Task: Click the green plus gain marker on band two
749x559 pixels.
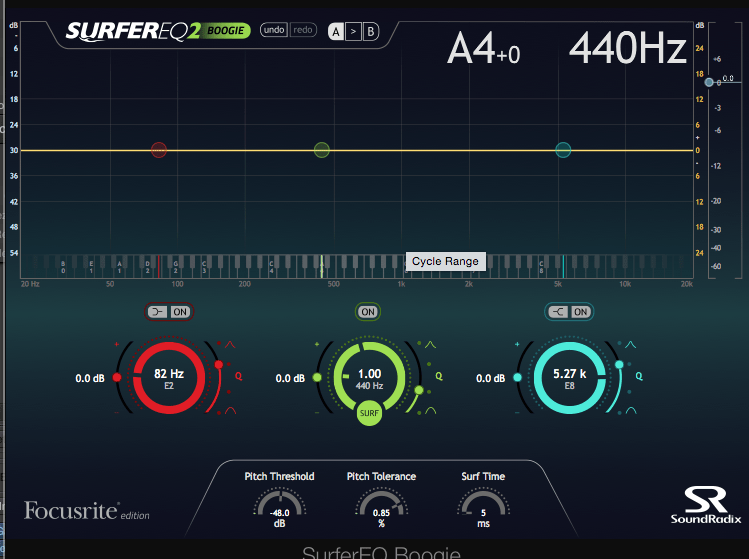Action: point(317,344)
